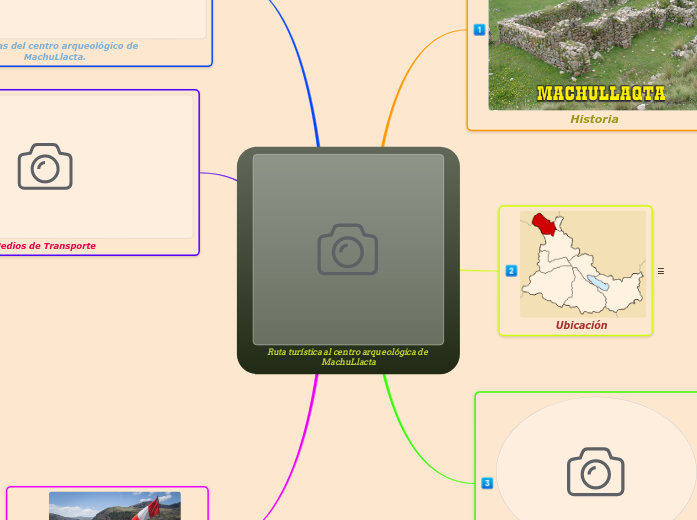697x520 pixels.
Task: Click the camera placeholder in node 3
Action: [595, 472]
